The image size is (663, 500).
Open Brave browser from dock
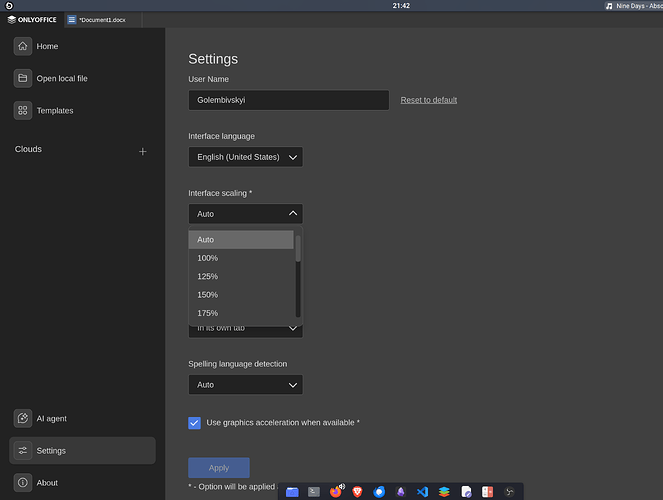click(357, 492)
